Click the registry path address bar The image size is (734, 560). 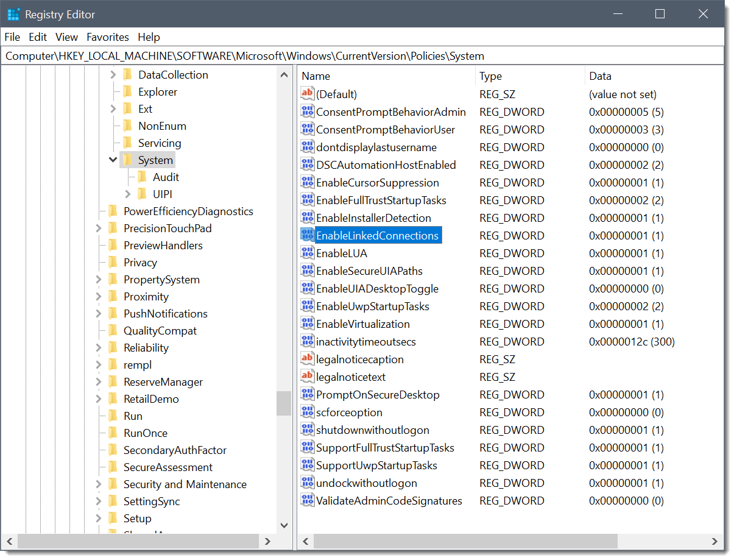pyautogui.click(x=363, y=56)
